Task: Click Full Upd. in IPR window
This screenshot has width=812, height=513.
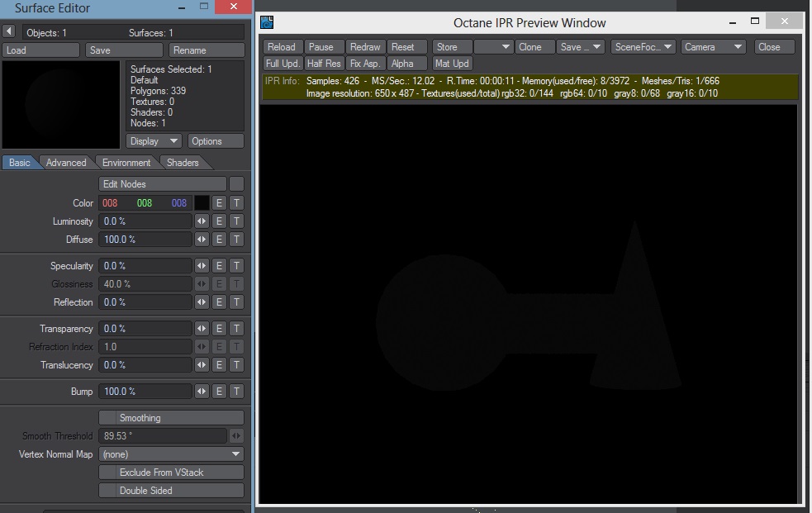Action: click(283, 63)
